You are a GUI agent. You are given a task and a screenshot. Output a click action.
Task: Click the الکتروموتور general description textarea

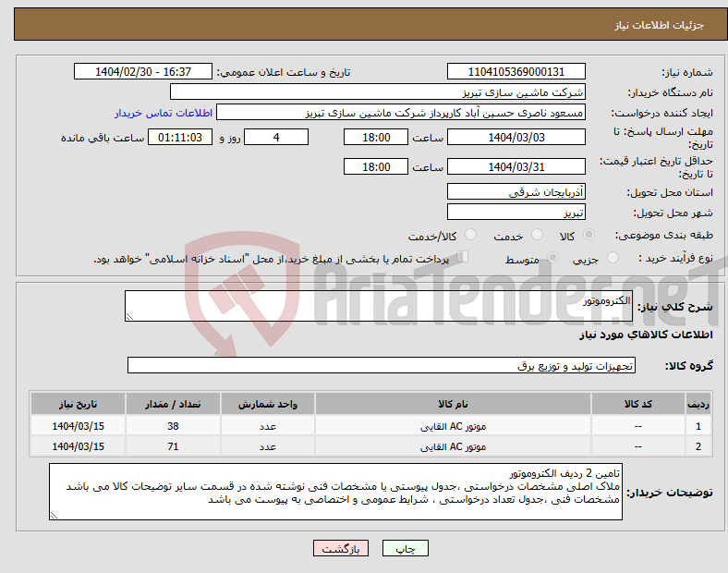pos(379,306)
